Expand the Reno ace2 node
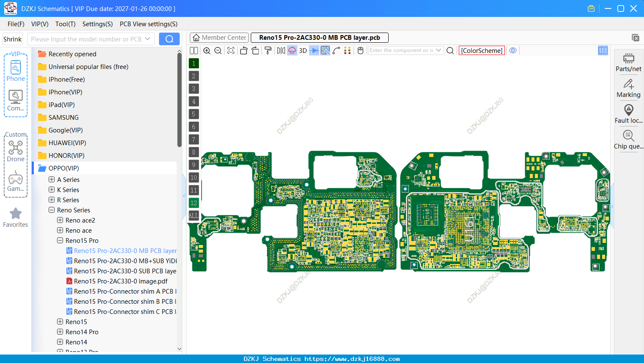 pyautogui.click(x=60, y=220)
